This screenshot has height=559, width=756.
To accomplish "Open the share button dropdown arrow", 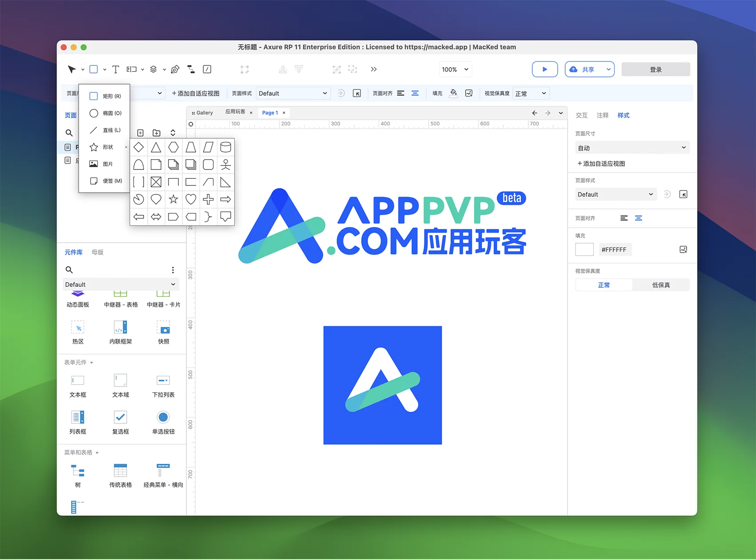I will pyautogui.click(x=608, y=69).
